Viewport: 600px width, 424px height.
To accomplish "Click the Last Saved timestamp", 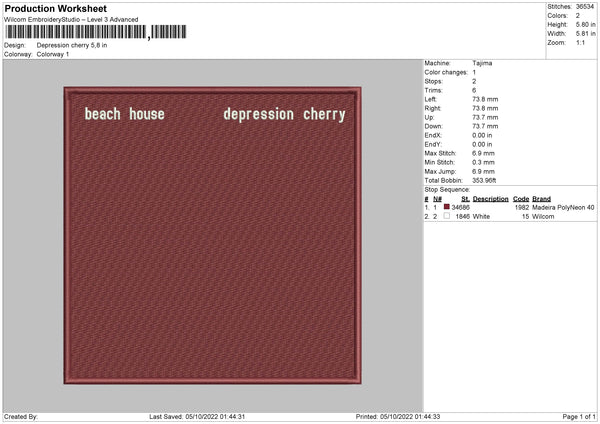I will tap(197, 416).
